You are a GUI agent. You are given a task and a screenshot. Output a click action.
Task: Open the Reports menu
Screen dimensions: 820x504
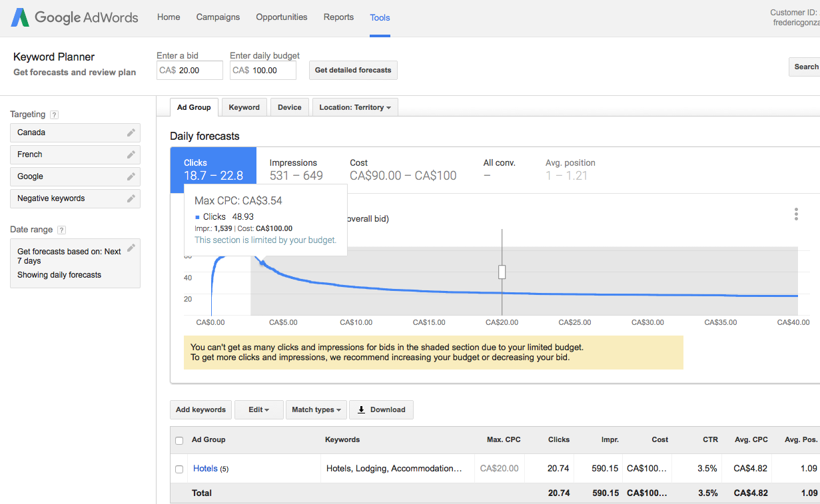338,17
